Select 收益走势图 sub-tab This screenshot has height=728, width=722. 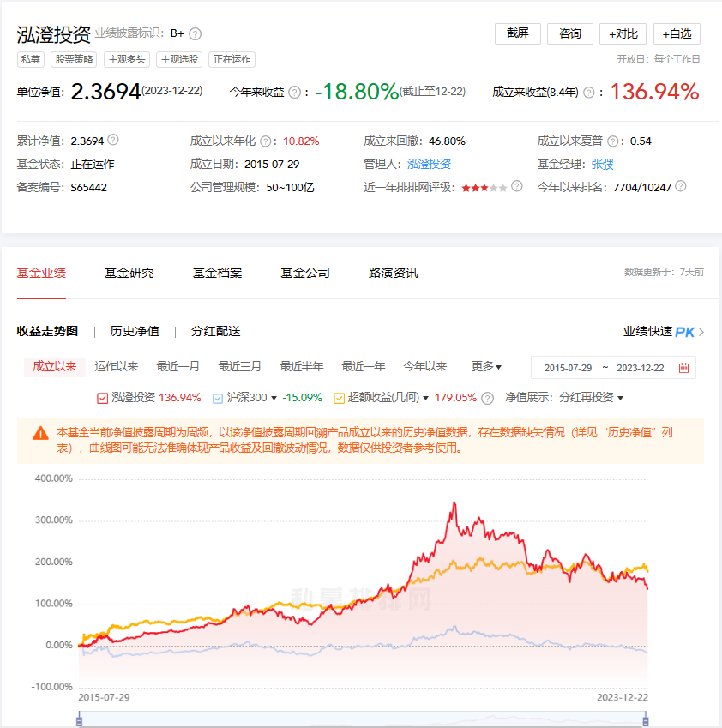point(47,332)
